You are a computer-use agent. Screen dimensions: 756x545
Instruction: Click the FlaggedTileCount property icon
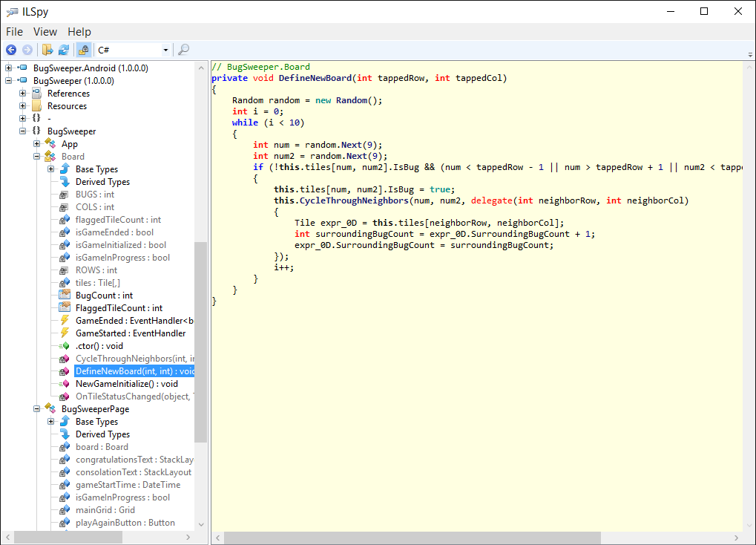tap(65, 307)
